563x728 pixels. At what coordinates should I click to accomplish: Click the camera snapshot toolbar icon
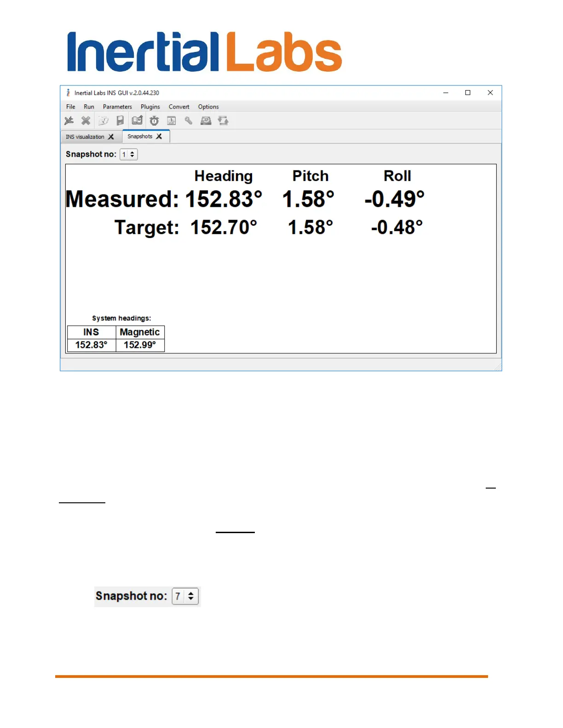(x=206, y=121)
